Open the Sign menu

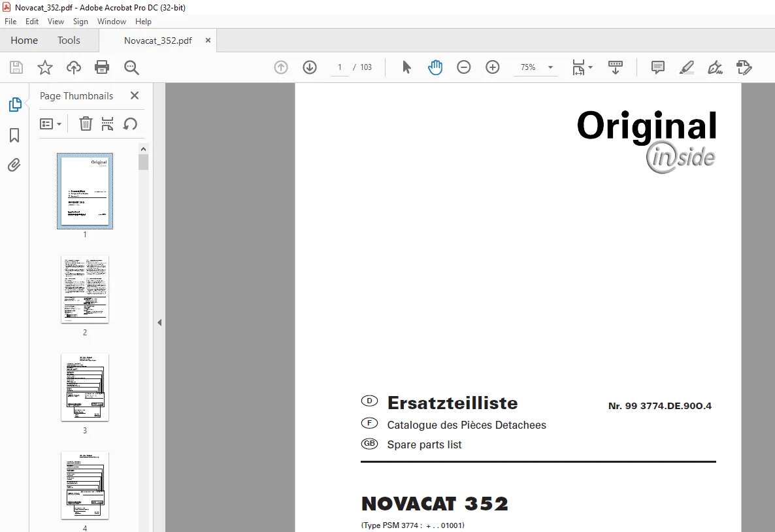(80, 22)
